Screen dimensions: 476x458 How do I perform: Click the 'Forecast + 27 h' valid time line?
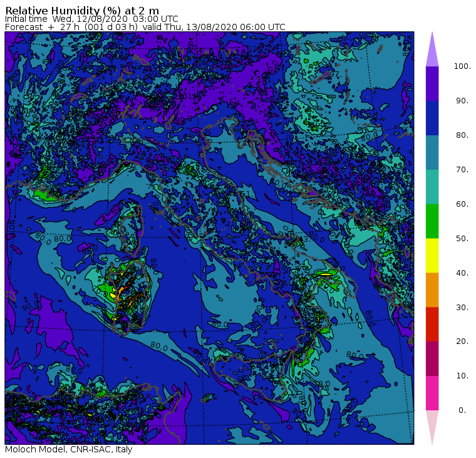(x=145, y=27)
